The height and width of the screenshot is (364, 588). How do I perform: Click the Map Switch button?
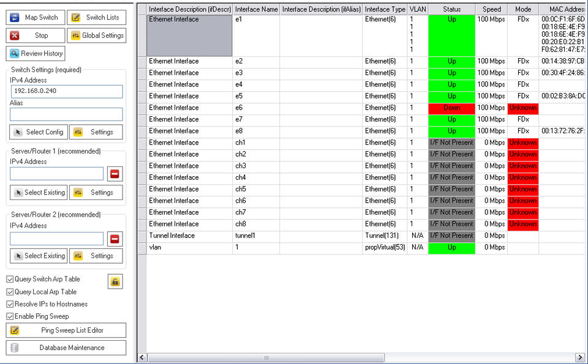click(36, 17)
